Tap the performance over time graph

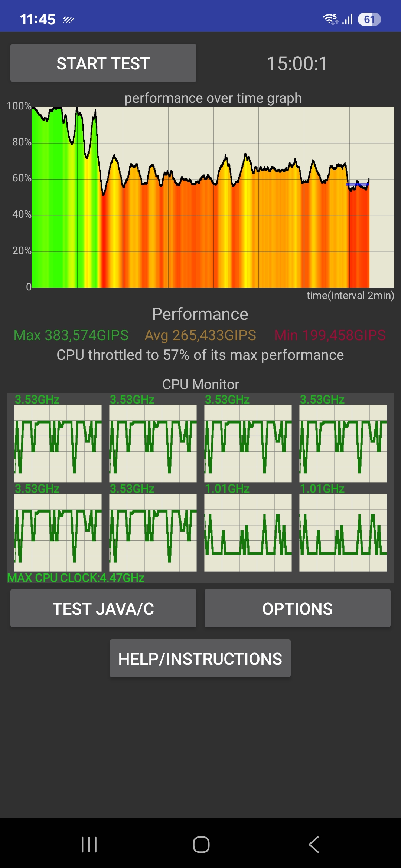pyautogui.click(x=213, y=197)
